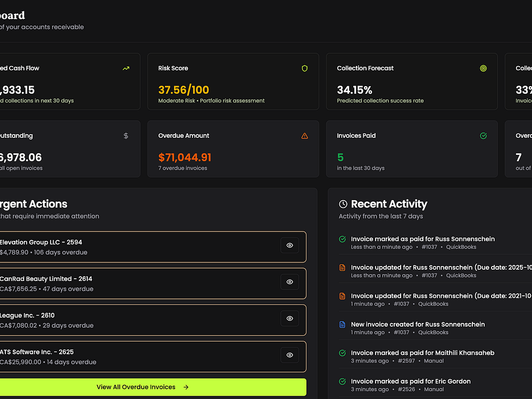This screenshot has width=532, height=399.
Task: Click the eye icon for Elevation Group LLC
Action: pyautogui.click(x=290, y=245)
